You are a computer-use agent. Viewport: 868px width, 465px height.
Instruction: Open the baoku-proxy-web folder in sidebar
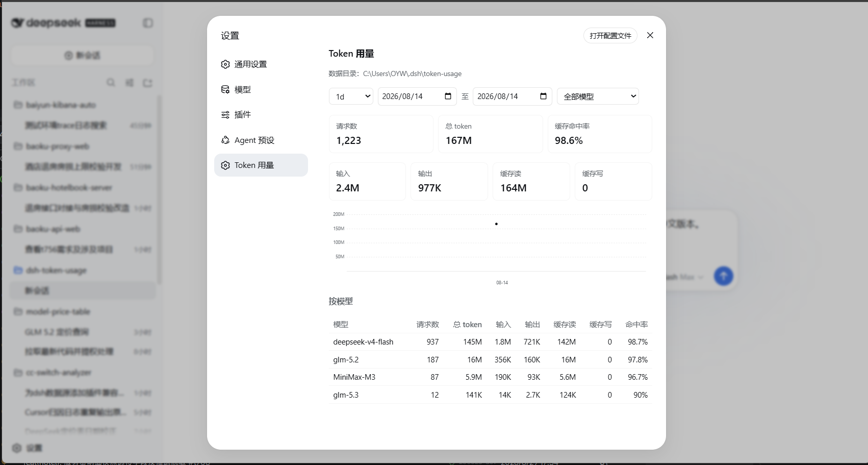[x=82, y=146]
